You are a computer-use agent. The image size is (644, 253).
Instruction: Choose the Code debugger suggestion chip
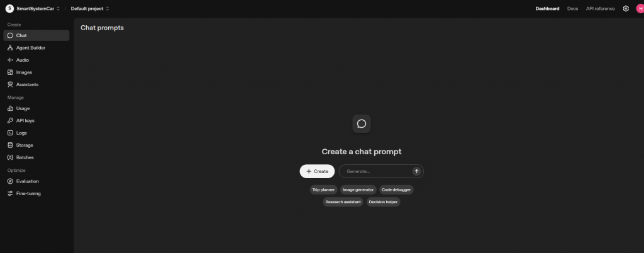point(396,190)
